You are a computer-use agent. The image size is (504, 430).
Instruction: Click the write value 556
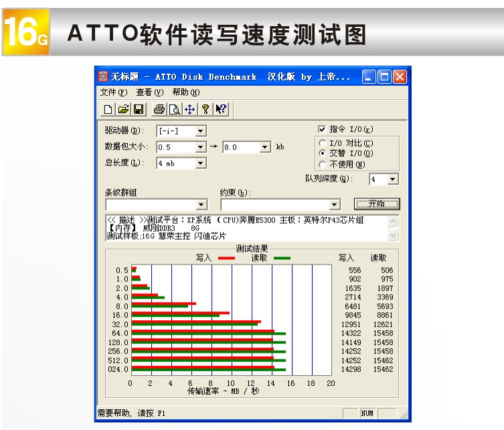point(355,270)
